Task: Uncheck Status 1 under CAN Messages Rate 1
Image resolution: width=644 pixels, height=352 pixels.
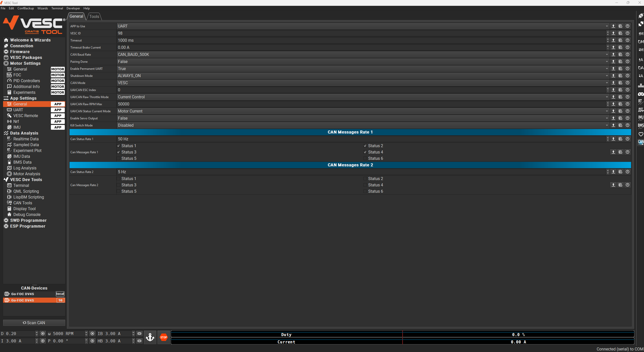Action: click(118, 146)
